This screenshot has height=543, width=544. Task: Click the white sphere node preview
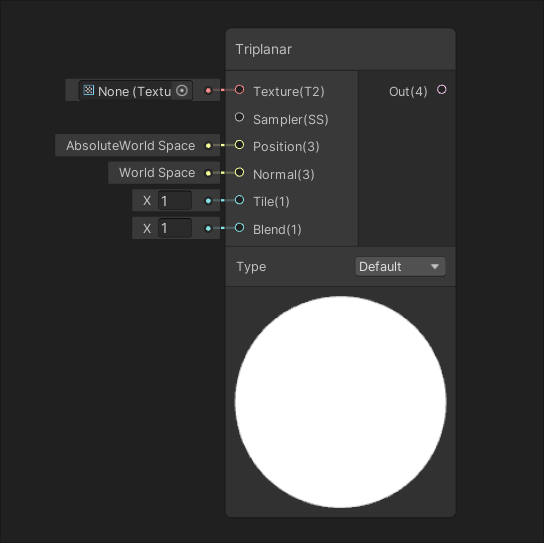click(340, 402)
